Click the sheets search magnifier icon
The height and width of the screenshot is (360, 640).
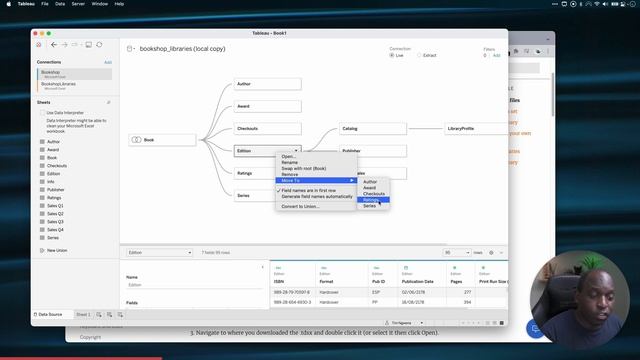click(x=109, y=102)
